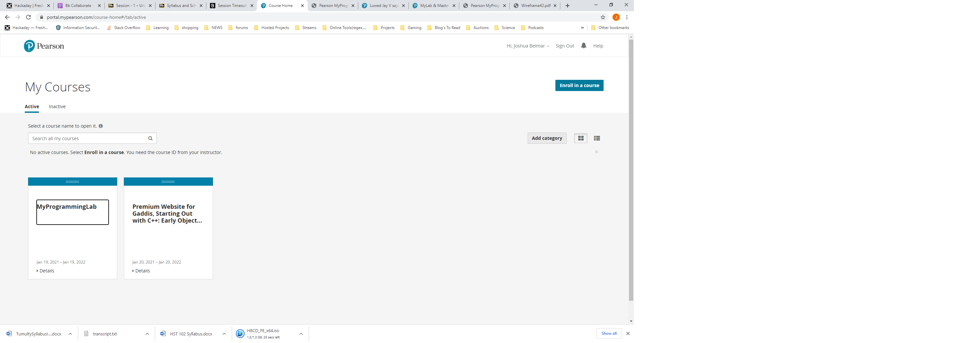Bookmark this page with the star
This screenshot has width=980, height=343.
(603, 17)
